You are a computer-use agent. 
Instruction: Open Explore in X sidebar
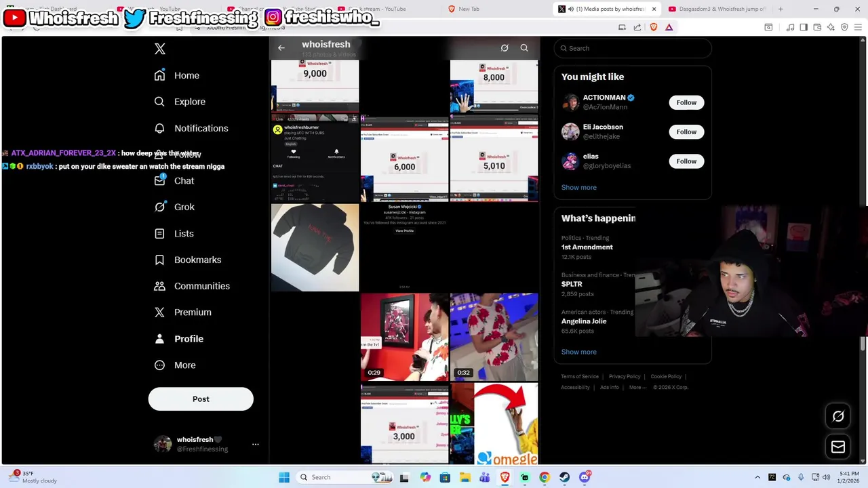[180, 102]
